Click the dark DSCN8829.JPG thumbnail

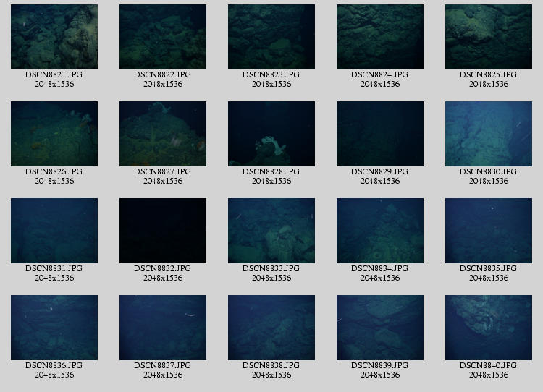tap(380, 134)
